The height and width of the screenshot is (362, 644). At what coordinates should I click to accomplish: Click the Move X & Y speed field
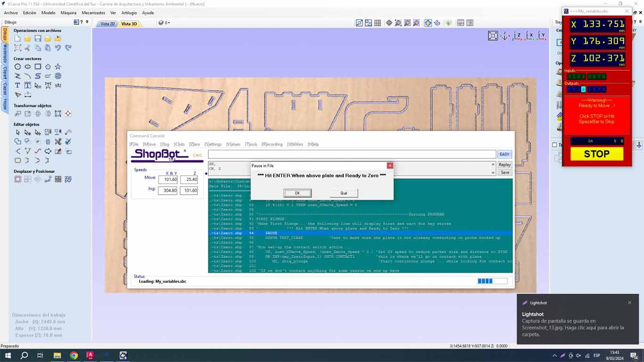tap(168, 179)
